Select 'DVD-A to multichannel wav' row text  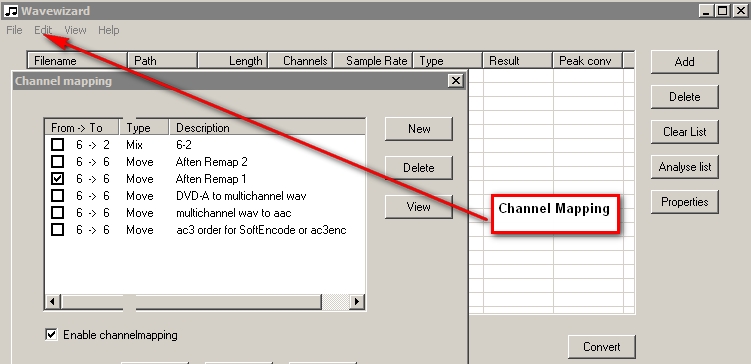click(241, 196)
